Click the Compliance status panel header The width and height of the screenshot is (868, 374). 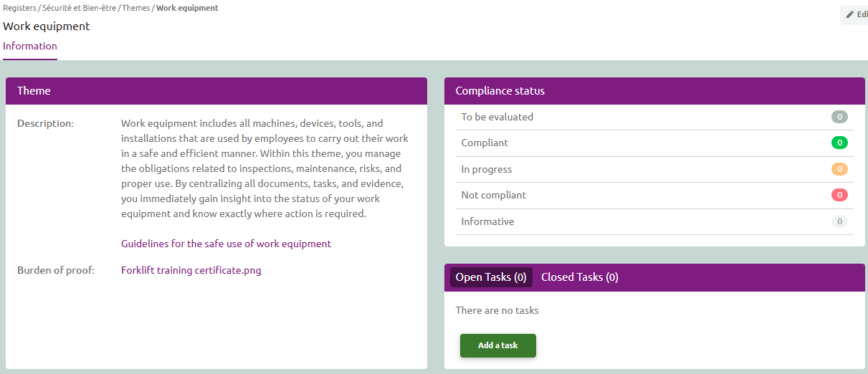[654, 91]
